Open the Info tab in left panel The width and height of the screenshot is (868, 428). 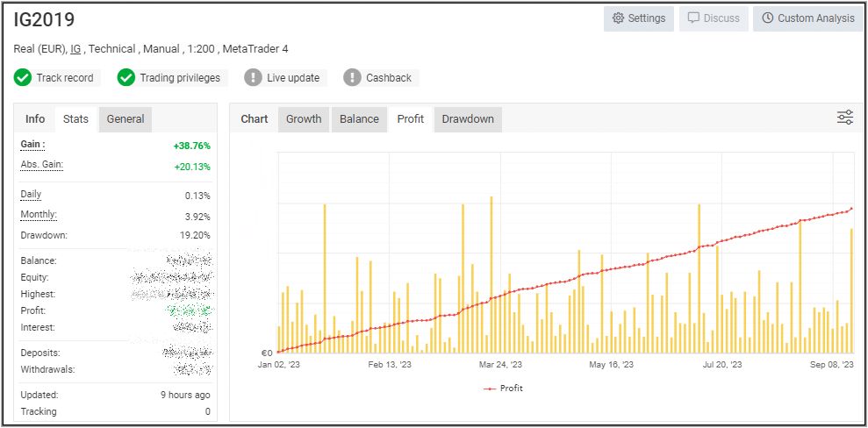(x=35, y=119)
